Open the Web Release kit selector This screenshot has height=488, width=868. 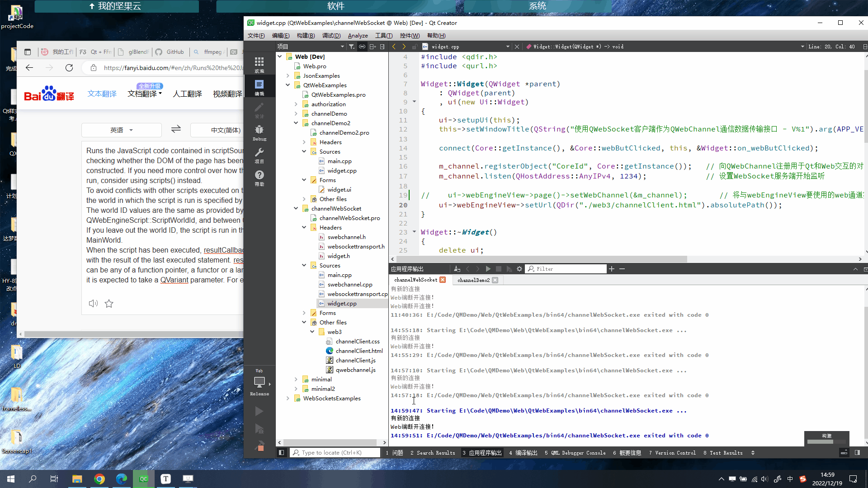pyautogui.click(x=259, y=383)
